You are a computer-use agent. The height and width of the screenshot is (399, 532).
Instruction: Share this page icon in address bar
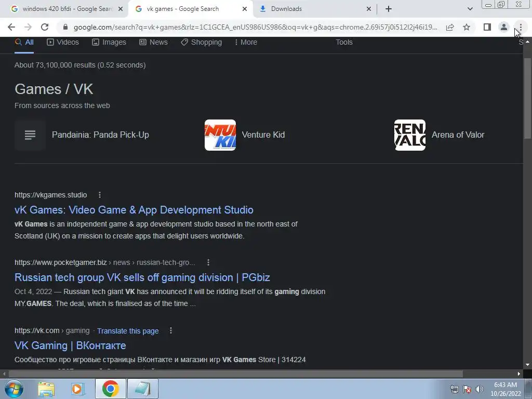coord(450,27)
